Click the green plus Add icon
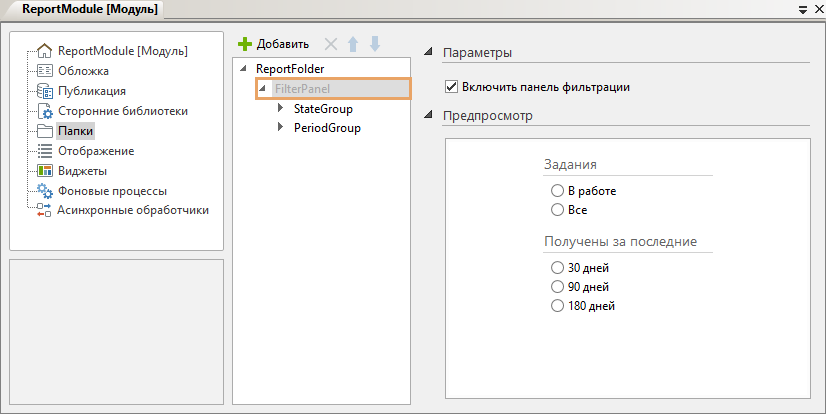This screenshot has height=414, width=826. pyautogui.click(x=244, y=45)
